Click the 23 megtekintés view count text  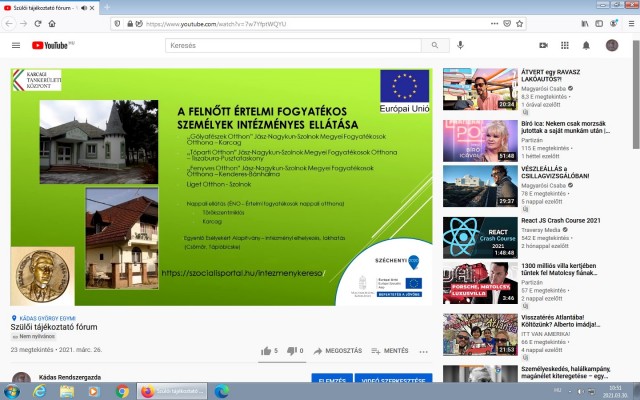pyautogui.click(x=32, y=350)
